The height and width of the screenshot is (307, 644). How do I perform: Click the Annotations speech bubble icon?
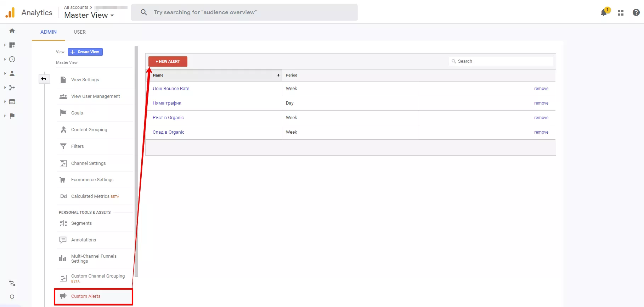click(63, 240)
